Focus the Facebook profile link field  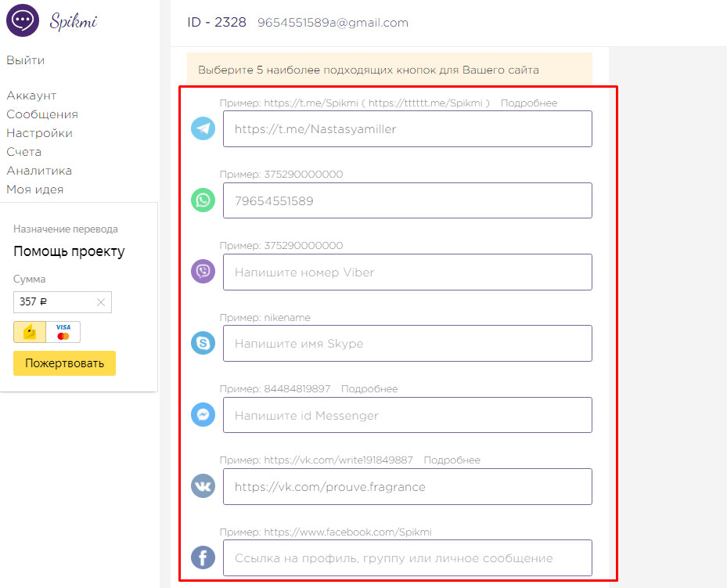408,558
